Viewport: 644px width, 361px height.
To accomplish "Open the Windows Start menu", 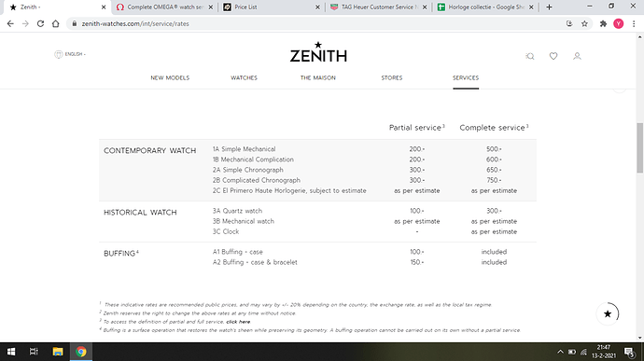I will pos(11,352).
